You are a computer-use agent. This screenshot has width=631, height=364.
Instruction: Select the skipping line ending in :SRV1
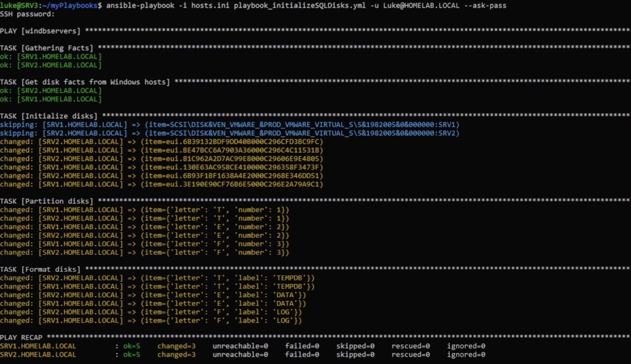(230, 125)
